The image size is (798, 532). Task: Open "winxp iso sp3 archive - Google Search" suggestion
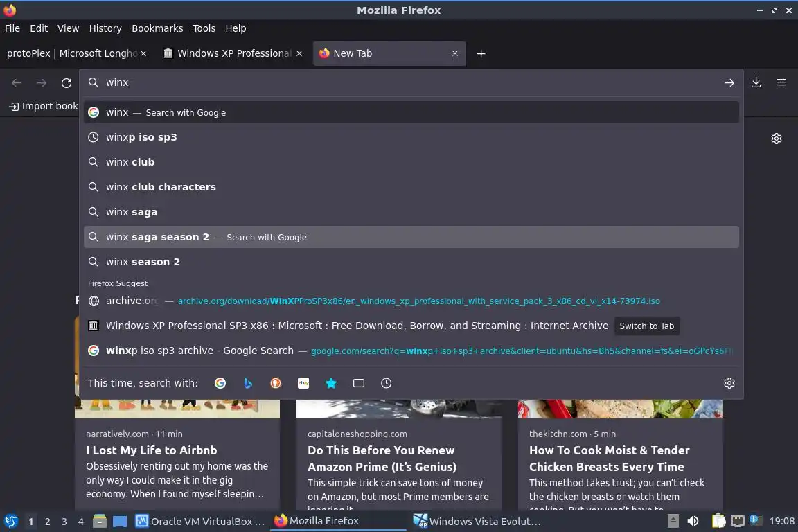click(411, 351)
